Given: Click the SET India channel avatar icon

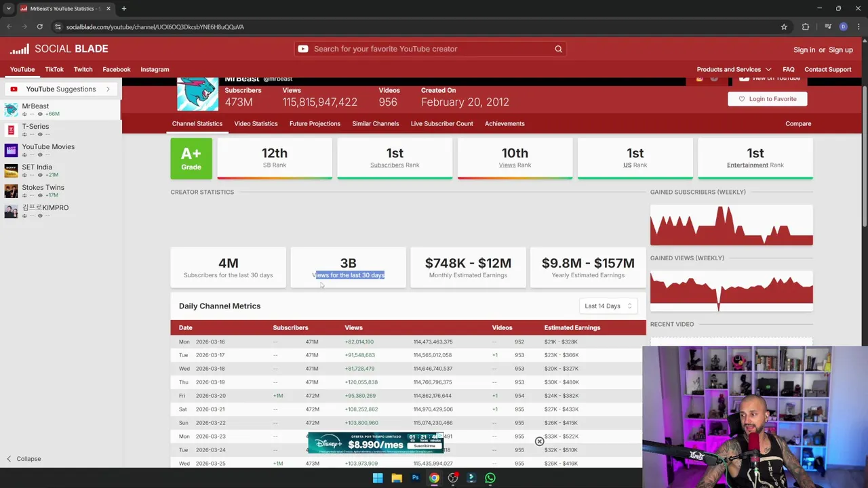Looking at the screenshot, I should click(11, 170).
